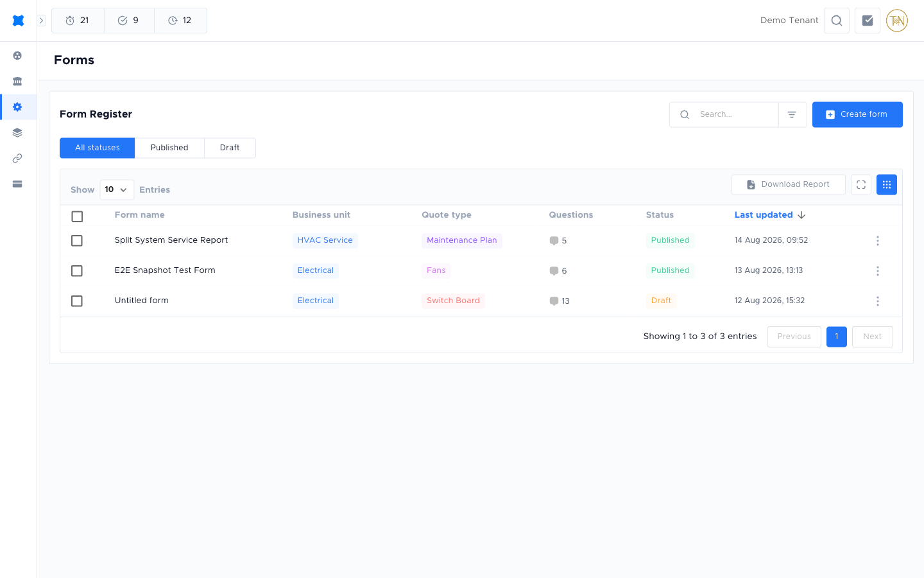924x578 pixels.
Task: Open row actions menu for E2E Snapshot form
Action: tap(878, 271)
